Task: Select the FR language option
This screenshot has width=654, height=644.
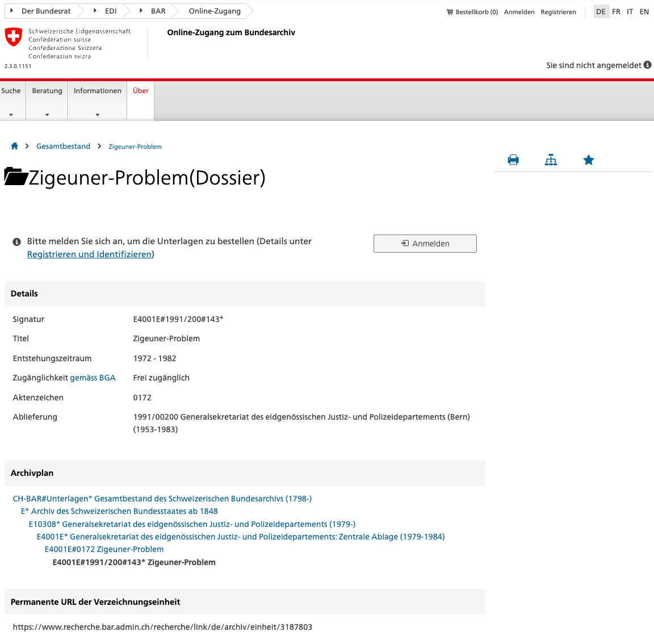Action: [x=616, y=11]
